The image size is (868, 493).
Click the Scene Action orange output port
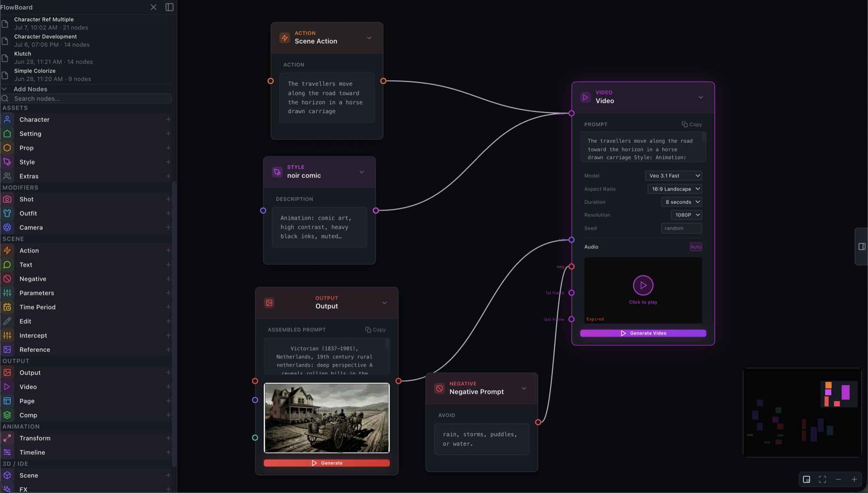(383, 81)
